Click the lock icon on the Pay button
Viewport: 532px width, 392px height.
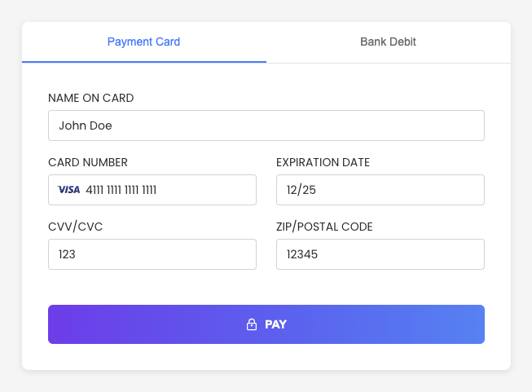[x=252, y=324]
